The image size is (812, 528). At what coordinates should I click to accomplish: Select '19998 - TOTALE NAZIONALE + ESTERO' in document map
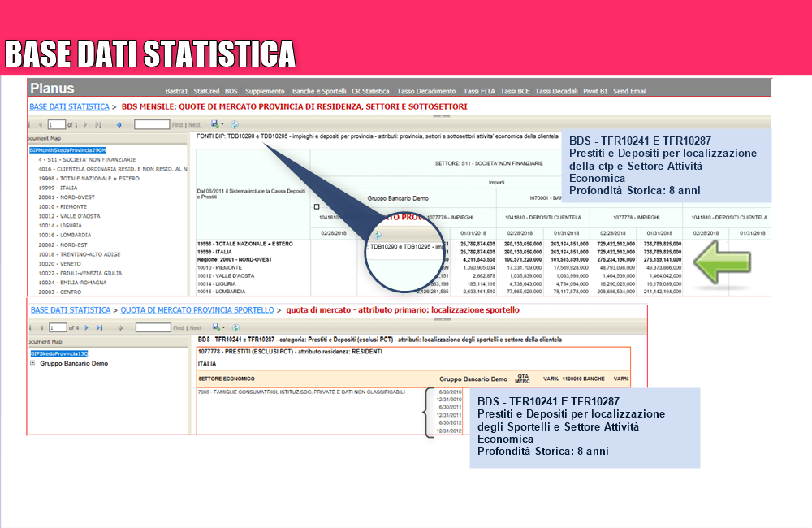(89, 178)
